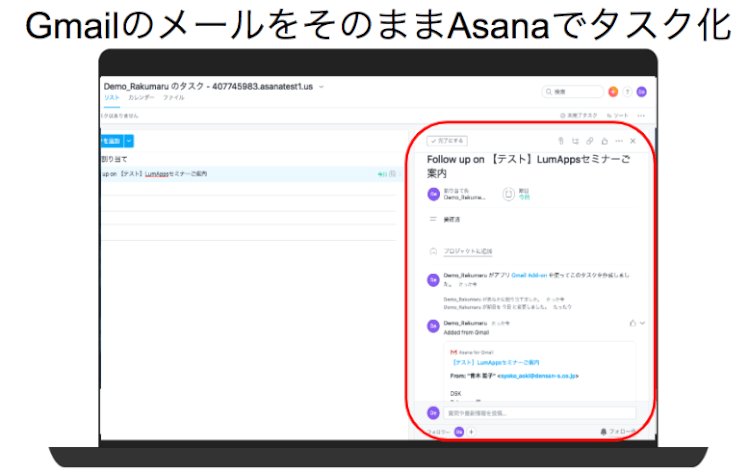The width and height of the screenshot is (750, 474).
Task: Click the section header 割り当て
Action: point(114,159)
